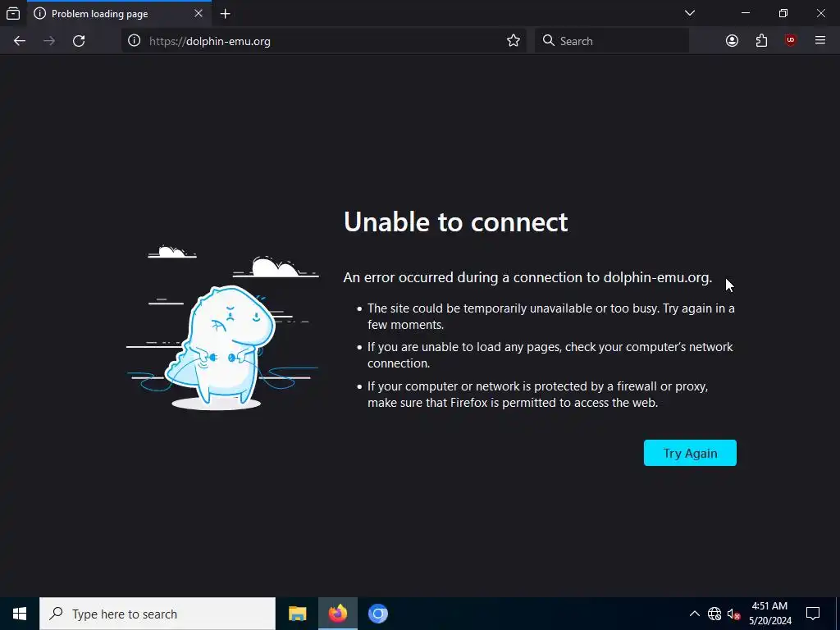This screenshot has width=840, height=630.
Task: Click the Unable to connect heading
Action: tap(455, 221)
